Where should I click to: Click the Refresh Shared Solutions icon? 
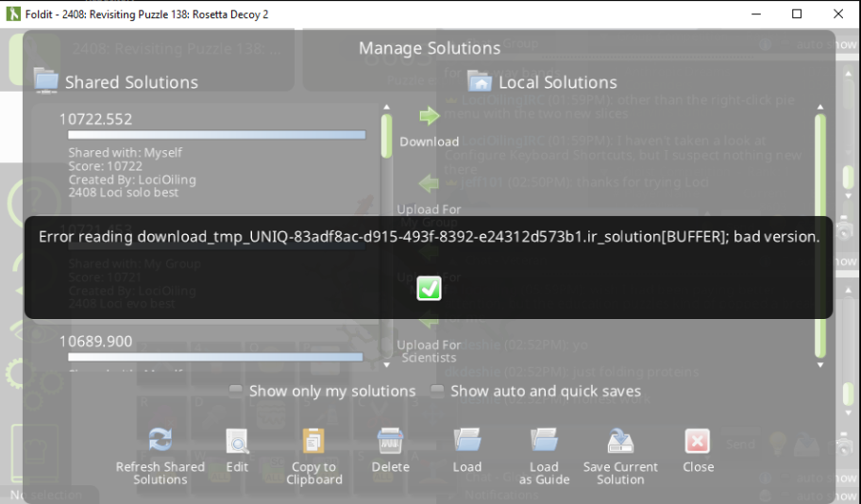point(160,440)
